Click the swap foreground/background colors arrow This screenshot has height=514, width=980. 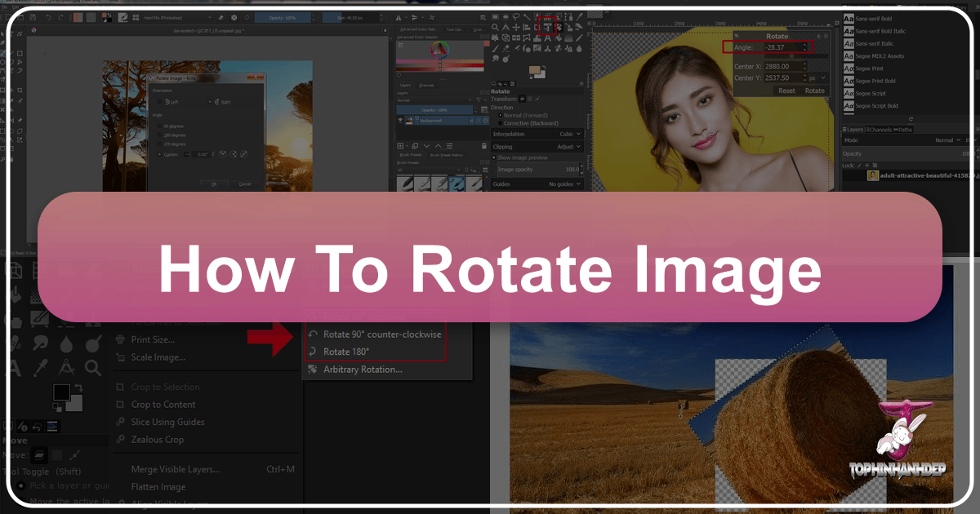pos(78,386)
